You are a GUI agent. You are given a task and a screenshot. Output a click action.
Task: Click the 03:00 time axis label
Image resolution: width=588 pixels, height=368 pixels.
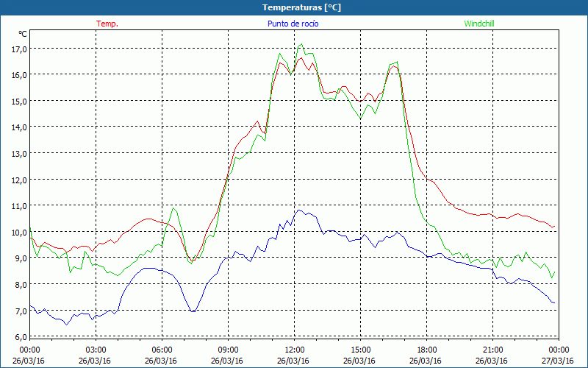pyautogui.click(x=96, y=350)
